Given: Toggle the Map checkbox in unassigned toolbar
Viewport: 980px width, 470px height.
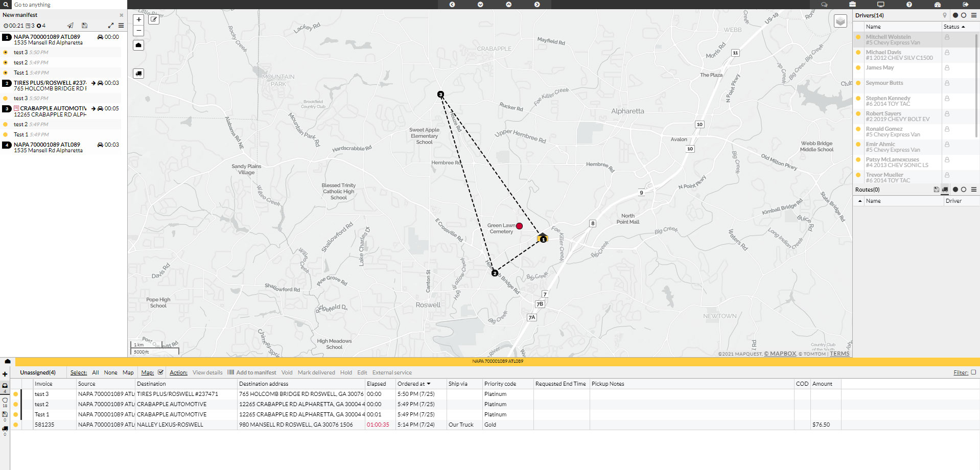Looking at the screenshot, I should coord(161,372).
